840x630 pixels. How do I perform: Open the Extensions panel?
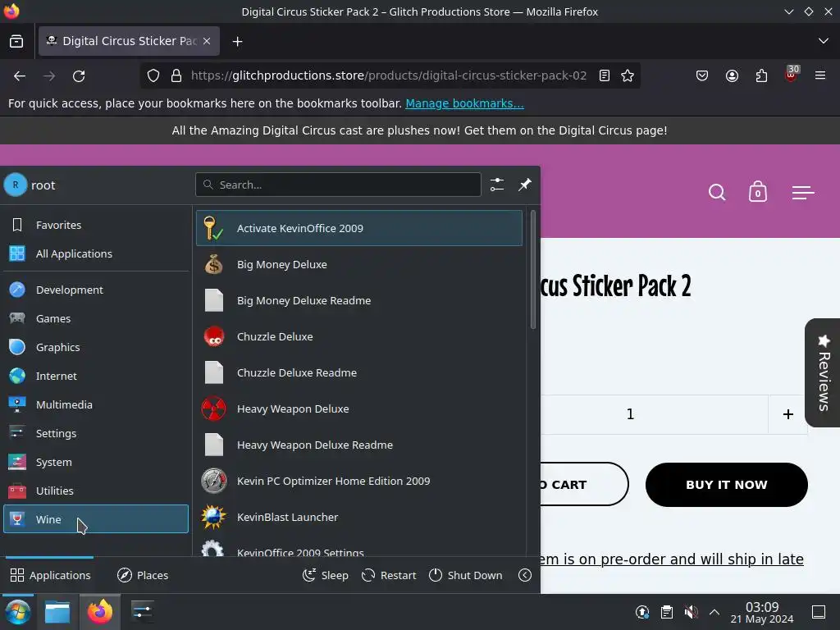761,76
